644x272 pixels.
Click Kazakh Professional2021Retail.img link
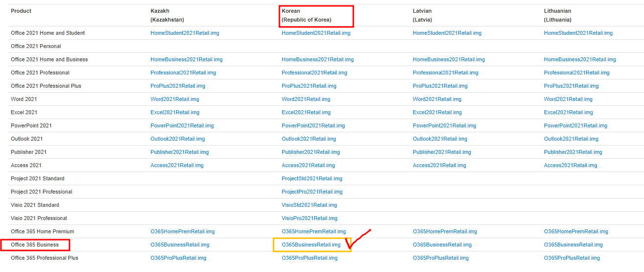[183, 73]
